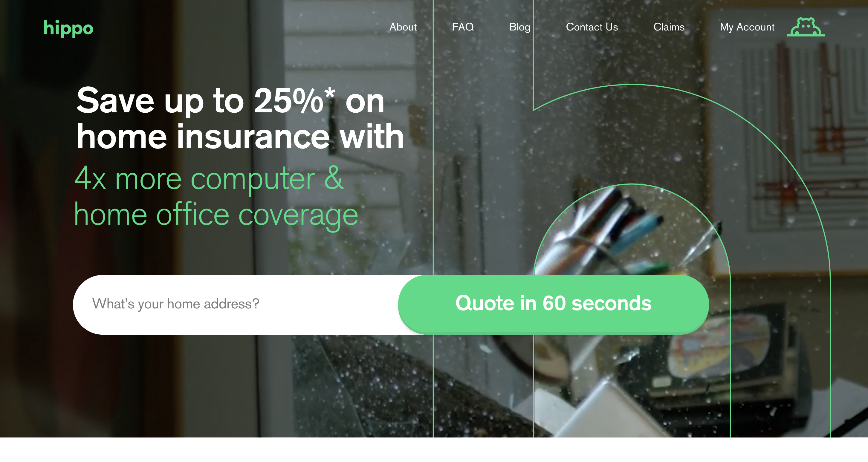Click the Hippo logo top left

click(x=68, y=27)
